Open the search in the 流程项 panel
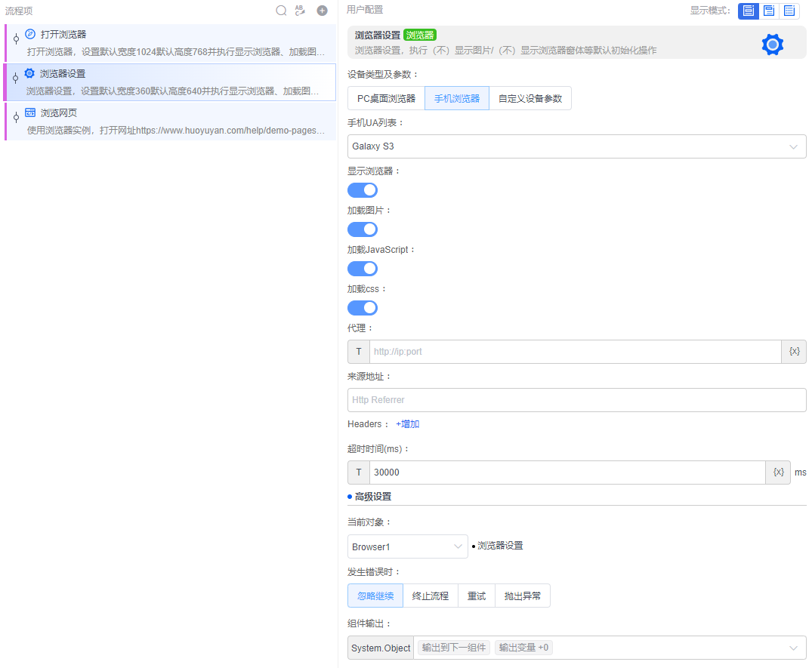 tap(281, 11)
